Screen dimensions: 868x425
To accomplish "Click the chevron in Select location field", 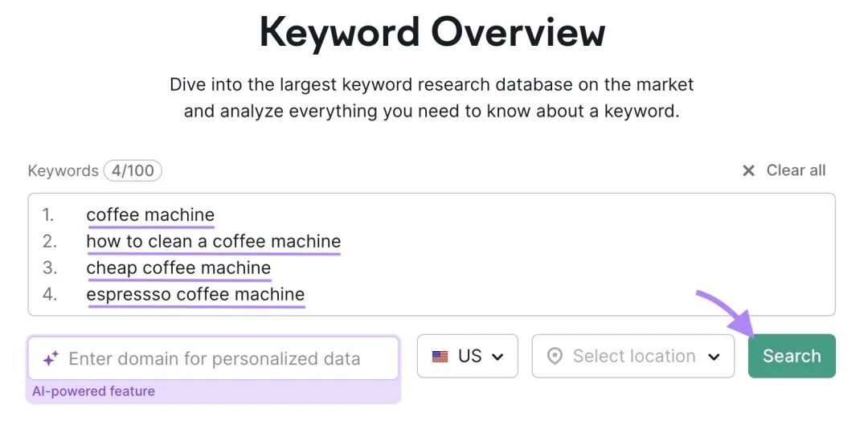I will 714,357.
